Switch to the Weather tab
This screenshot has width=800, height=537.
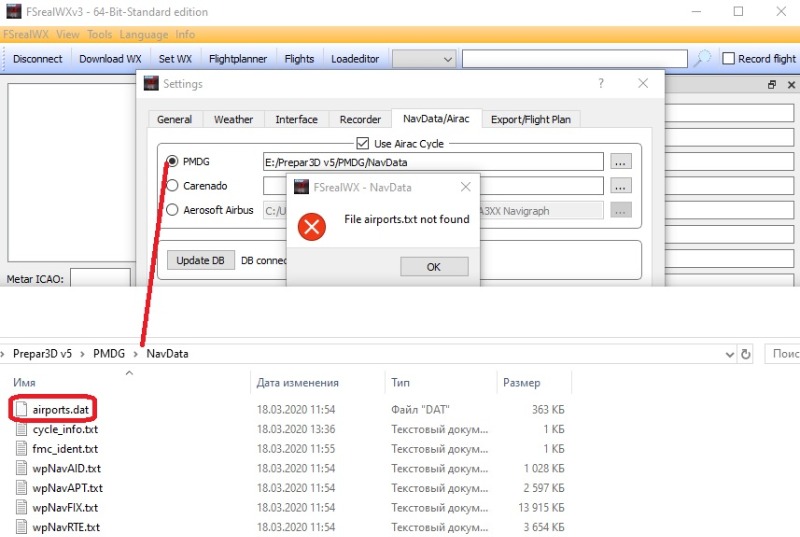point(233,119)
